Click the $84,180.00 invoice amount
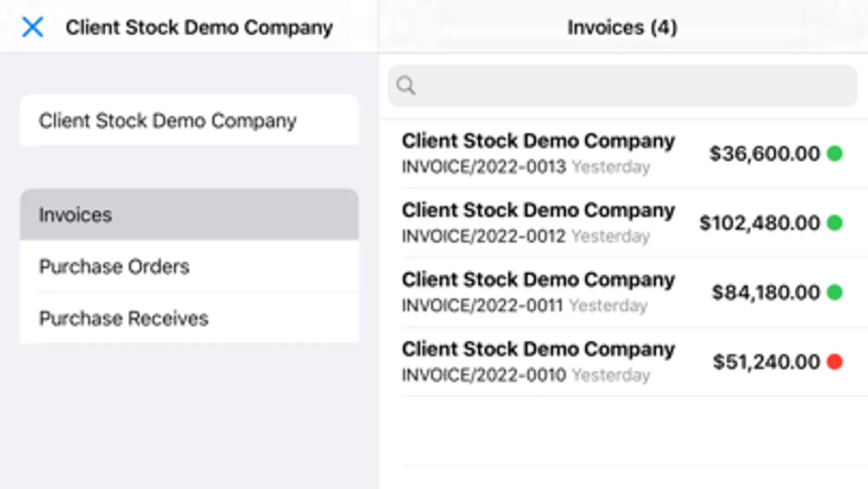The height and width of the screenshot is (489, 868). [765, 292]
